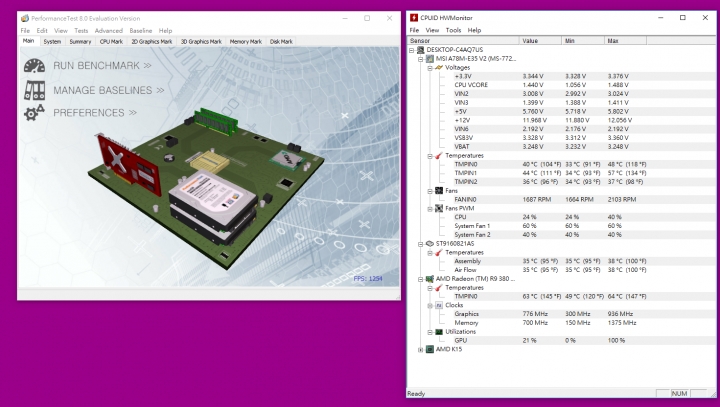Open the File menu in PerformanceTest
The height and width of the screenshot is (407, 720).
tap(25, 31)
